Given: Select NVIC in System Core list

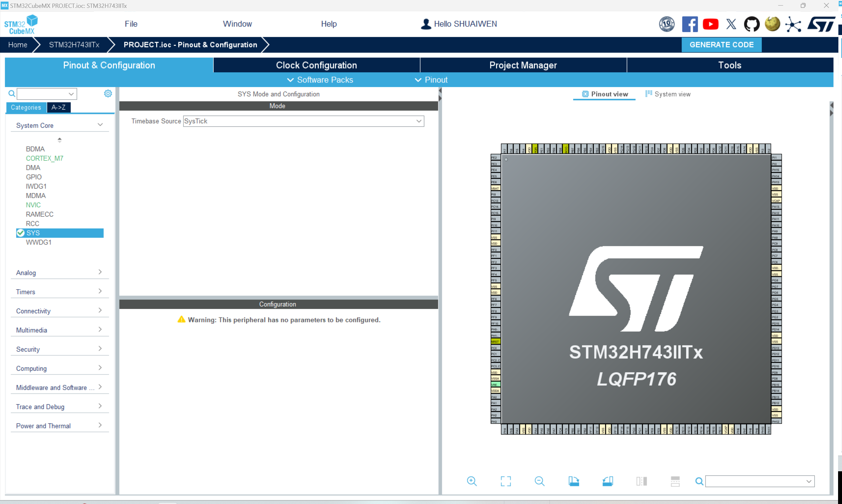Looking at the screenshot, I should click(33, 205).
